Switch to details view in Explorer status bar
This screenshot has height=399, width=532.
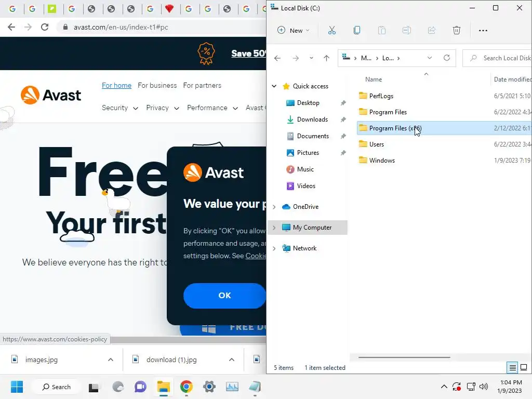pos(512,367)
